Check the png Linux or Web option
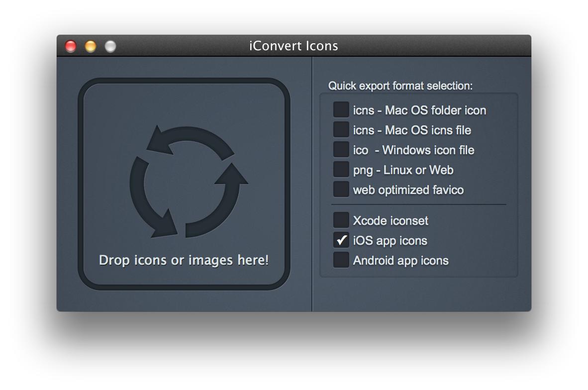588x390 pixels. click(x=341, y=169)
